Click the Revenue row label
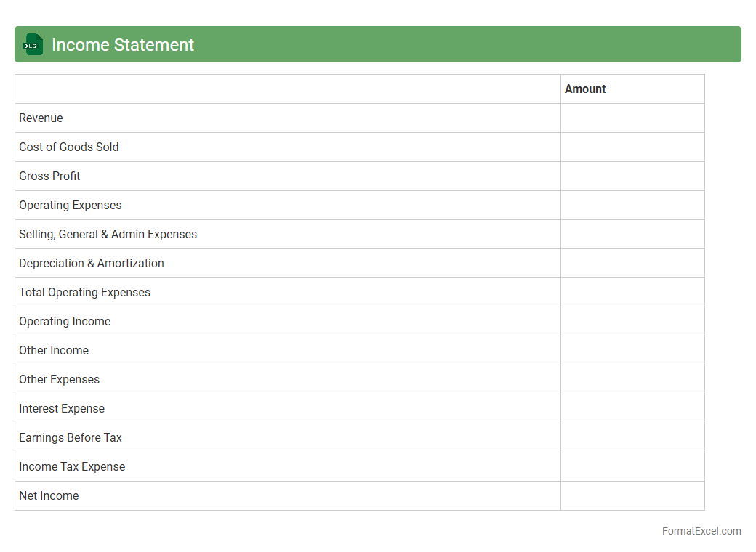 click(x=41, y=118)
